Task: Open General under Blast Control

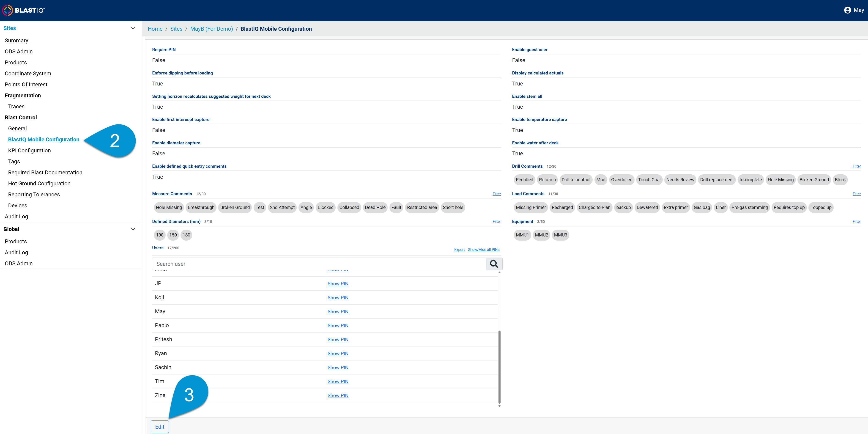Action: (x=17, y=128)
